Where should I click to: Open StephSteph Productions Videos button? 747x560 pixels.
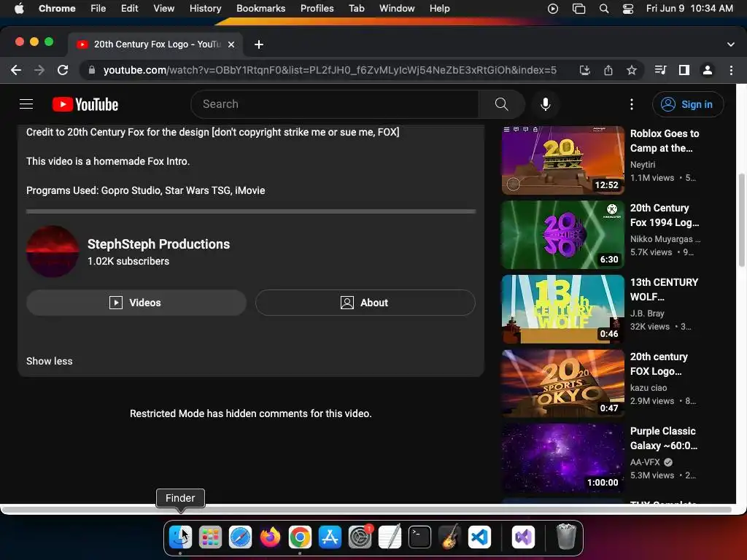point(136,303)
